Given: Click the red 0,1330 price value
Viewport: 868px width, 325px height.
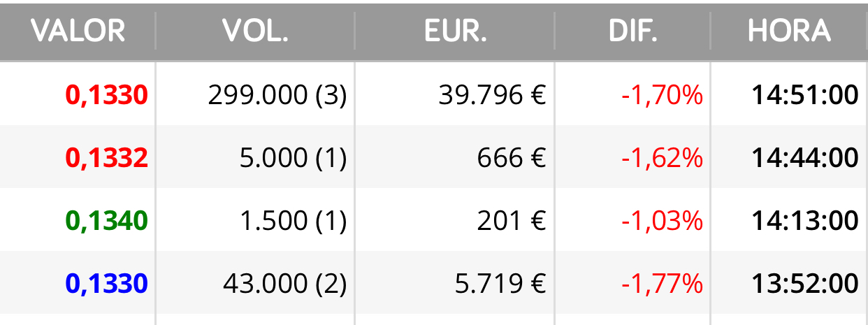Looking at the screenshot, I should pyautogui.click(x=106, y=95).
